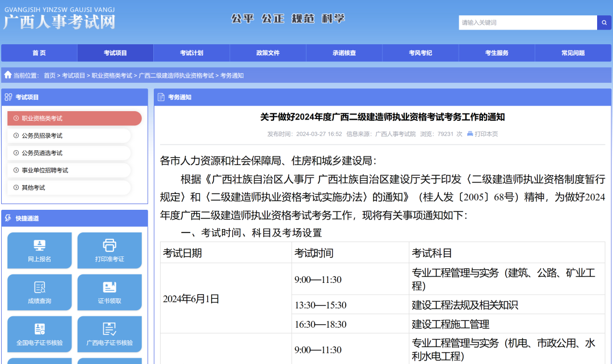Image resolution: width=613 pixels, height=364 pixels.
Task: Click the home icon in the breadcrumb bar
Action: click(x=7, y=74)
